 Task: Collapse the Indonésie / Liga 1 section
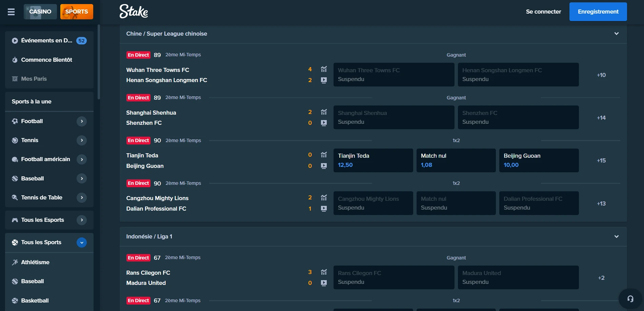tap(617, 236)
